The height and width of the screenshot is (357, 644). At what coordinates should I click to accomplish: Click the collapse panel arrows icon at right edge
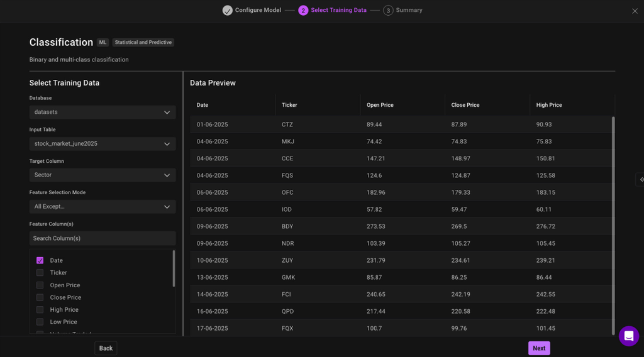pyautogui.click(x=641, y=180)
